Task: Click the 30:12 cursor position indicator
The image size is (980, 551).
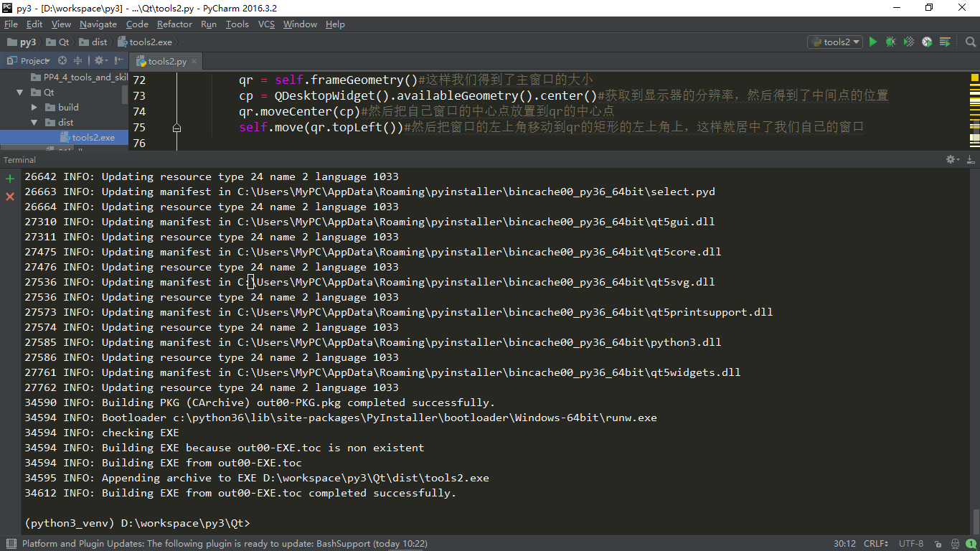Action: click(x=844, y=544)
